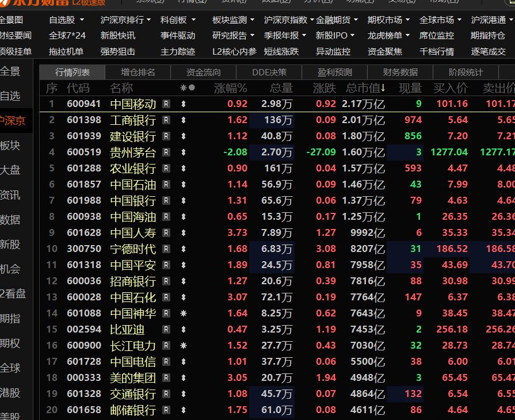Select 板块 in the left sidebar
The width and height of the screenshot is (515, 420).
(x=10, y=146)
